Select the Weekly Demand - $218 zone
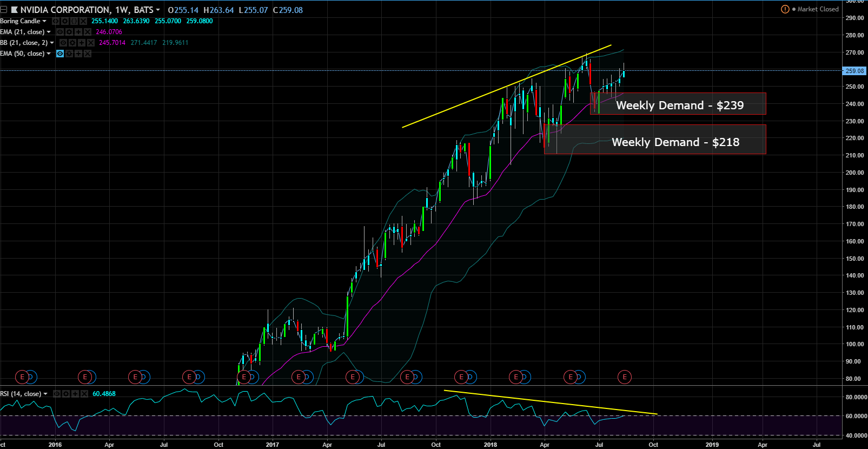 [x=655, y=140]
